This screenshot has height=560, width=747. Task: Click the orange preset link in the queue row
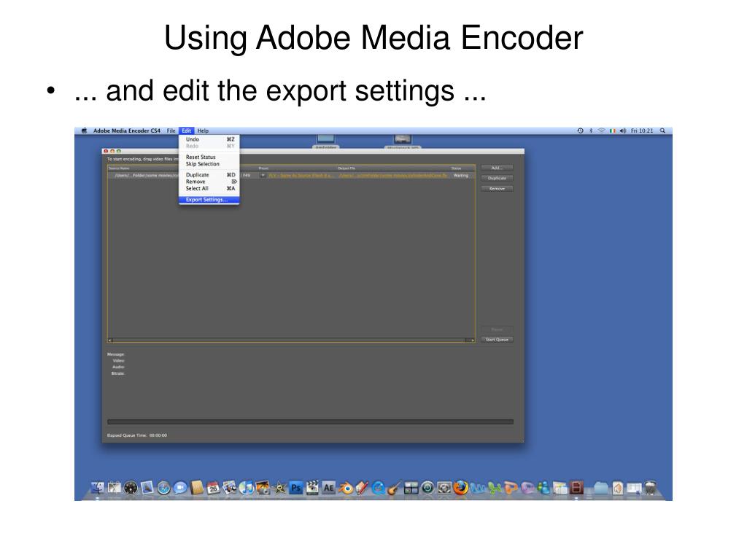301,176
